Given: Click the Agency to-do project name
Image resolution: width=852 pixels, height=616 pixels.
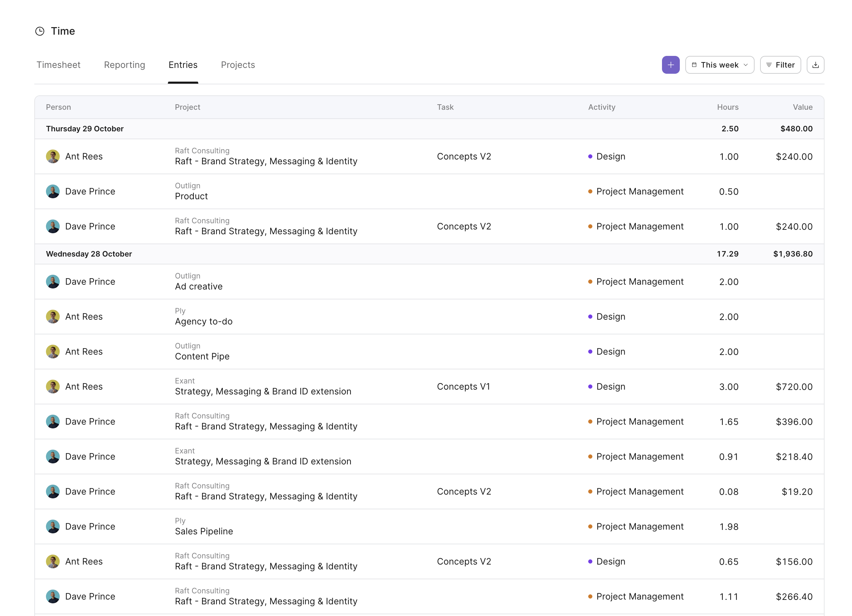Looking at the screenshot, I should (204, 321).
